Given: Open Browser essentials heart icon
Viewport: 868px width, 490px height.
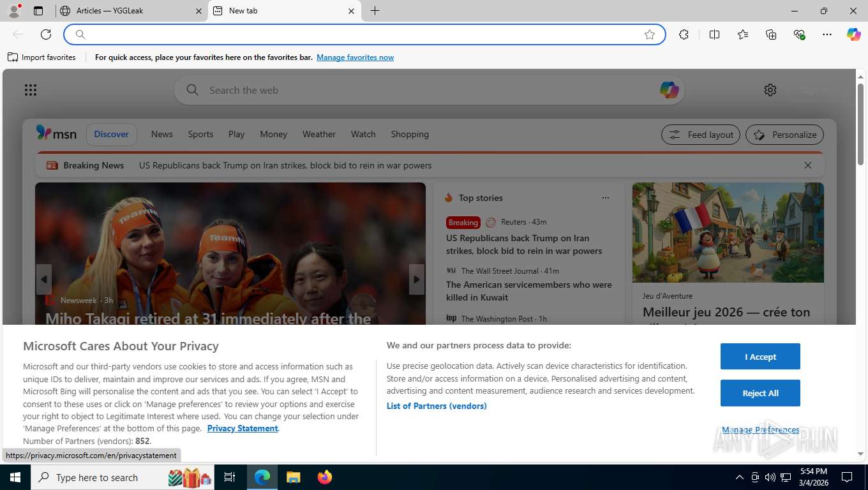Looking at the screenshot, I should point(799,34).
